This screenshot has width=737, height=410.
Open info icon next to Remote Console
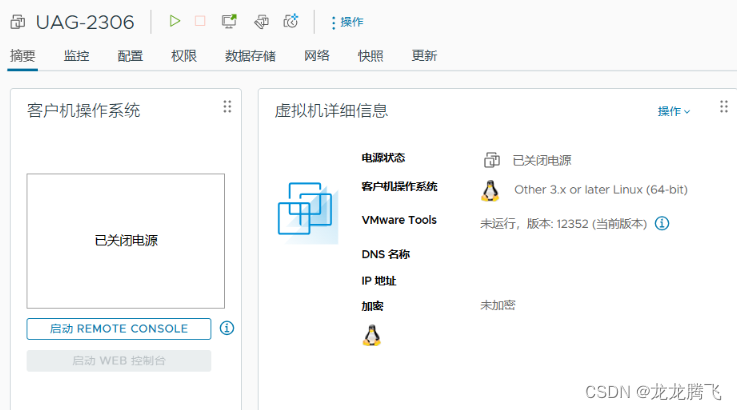pyautogui.click(x=227, y=328)
